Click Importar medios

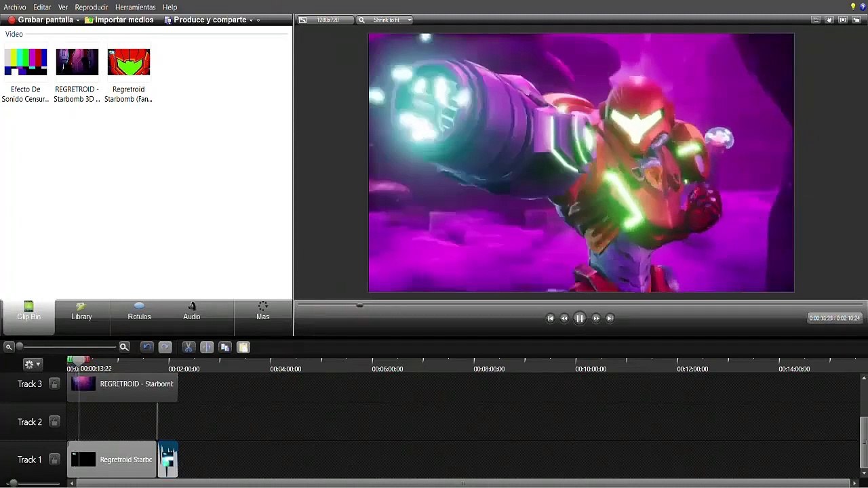pos(119,20)
